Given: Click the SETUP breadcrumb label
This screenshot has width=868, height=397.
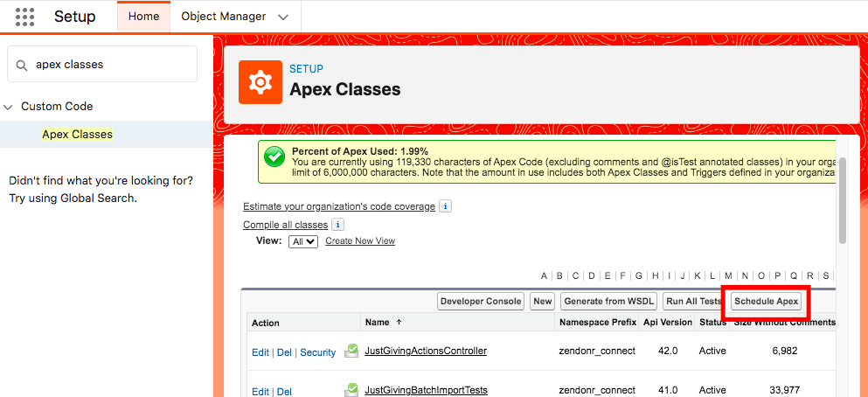Looking at the screenshot, I should [306, 69].
